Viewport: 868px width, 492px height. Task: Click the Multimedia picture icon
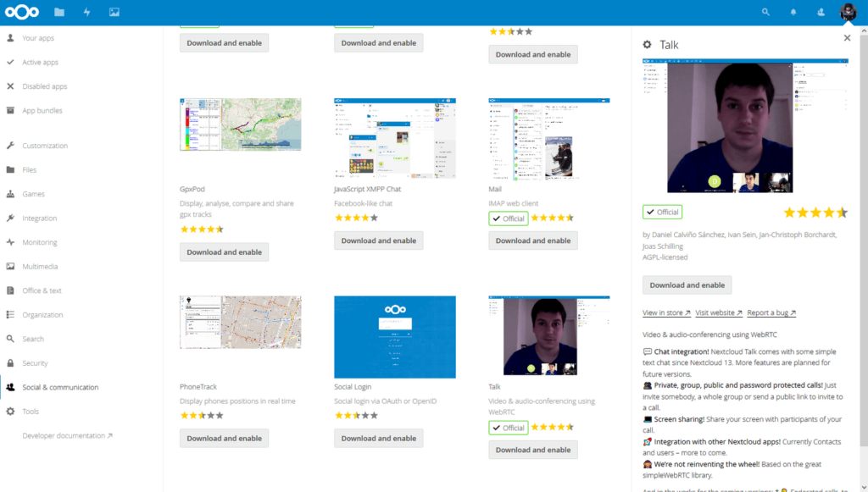click(10, 267)
